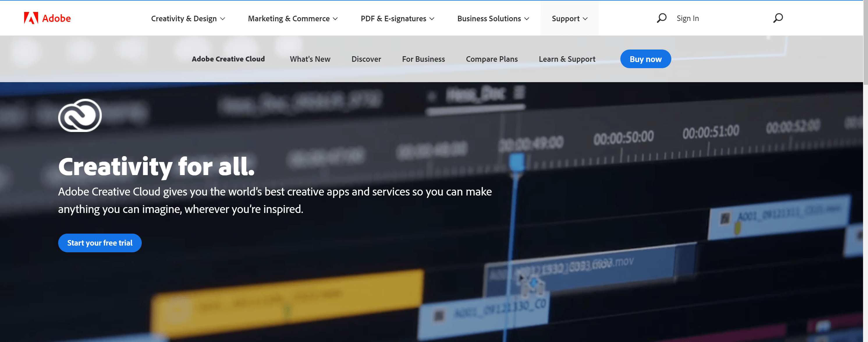Open search using the magnifier icon near Sign In
This screenshot has width=868, height=342.
coord(661,18)
